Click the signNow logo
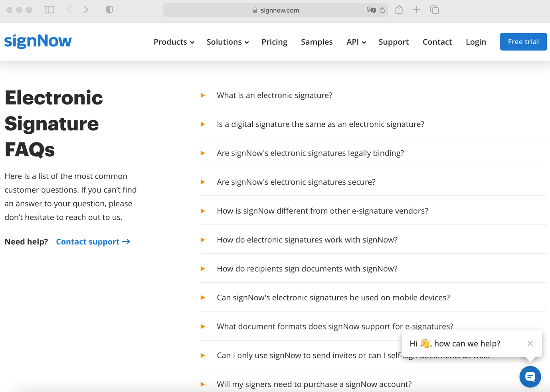Viewport: 550px width, 392px height. tap(38, 41)
